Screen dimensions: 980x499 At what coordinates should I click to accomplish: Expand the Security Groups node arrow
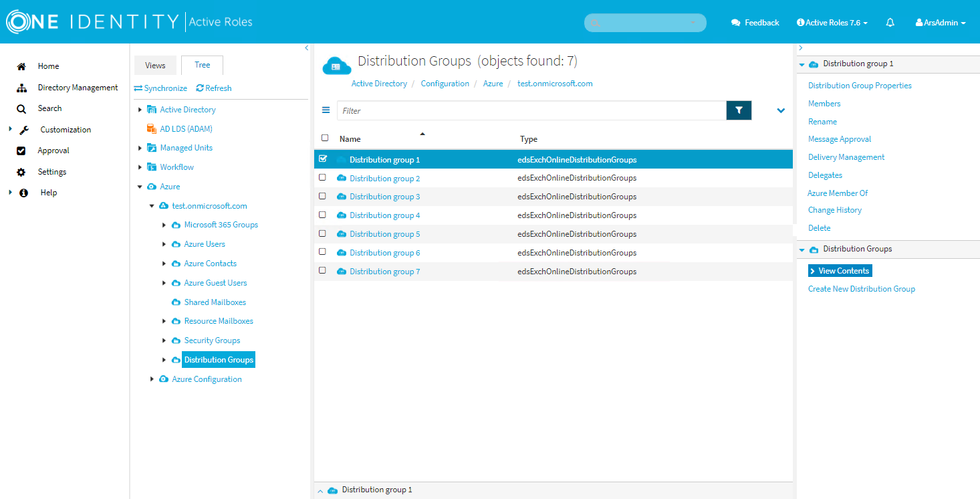pos(164,340)
